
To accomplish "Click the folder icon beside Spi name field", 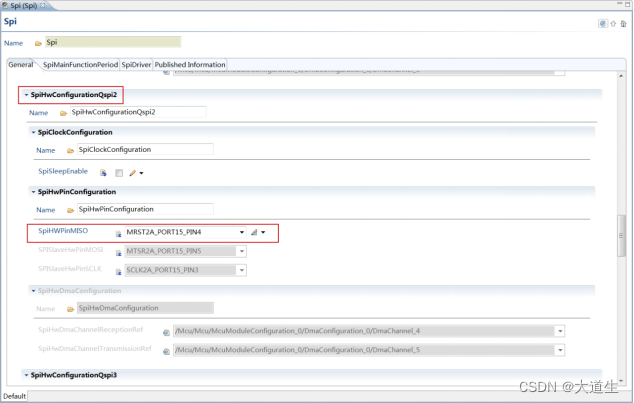I will coord(38,43).
